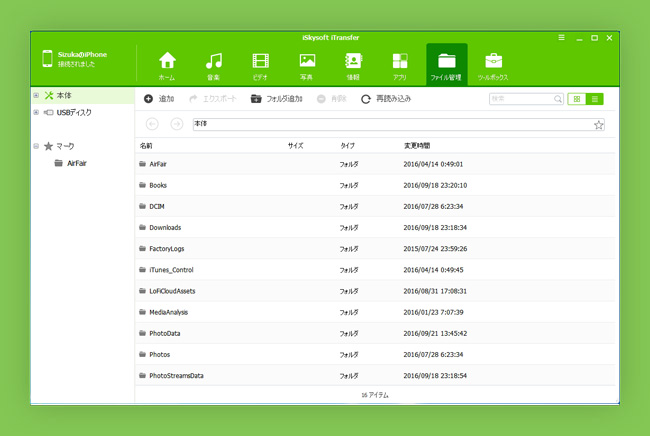Sort by the タイプ column header
The width and height of the screenshot is (650, 436).
[347, 145]
